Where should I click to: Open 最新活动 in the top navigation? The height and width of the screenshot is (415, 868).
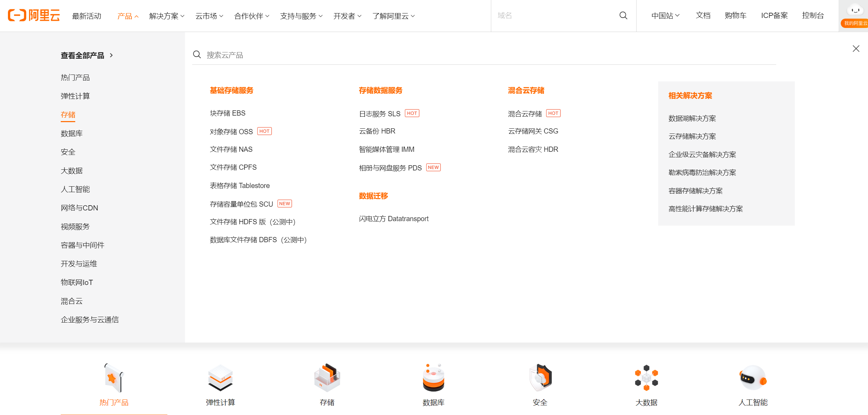coord(86,16)
